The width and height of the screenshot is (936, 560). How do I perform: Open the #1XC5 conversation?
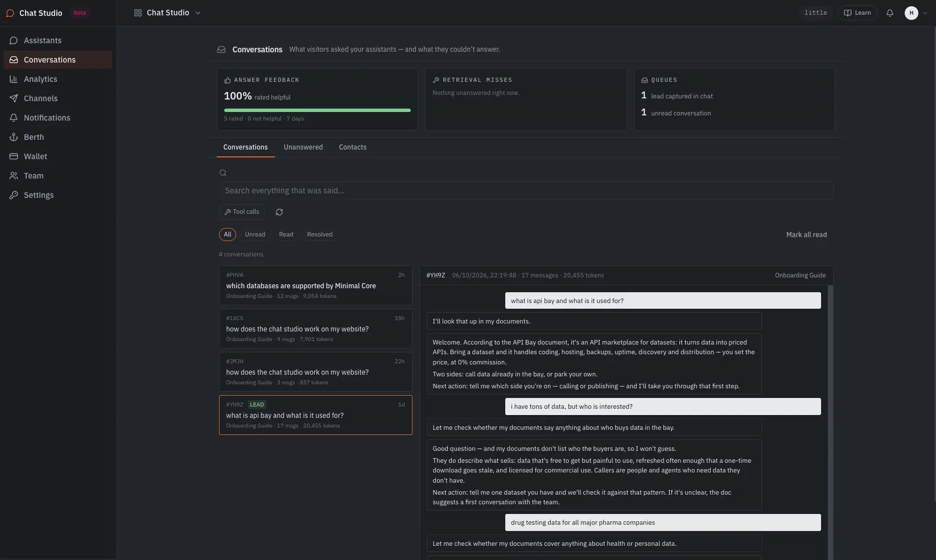[x=316, y=329]
